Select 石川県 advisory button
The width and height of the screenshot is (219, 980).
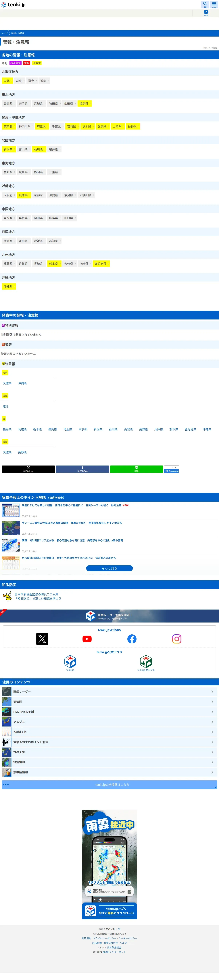coord(39,150)
